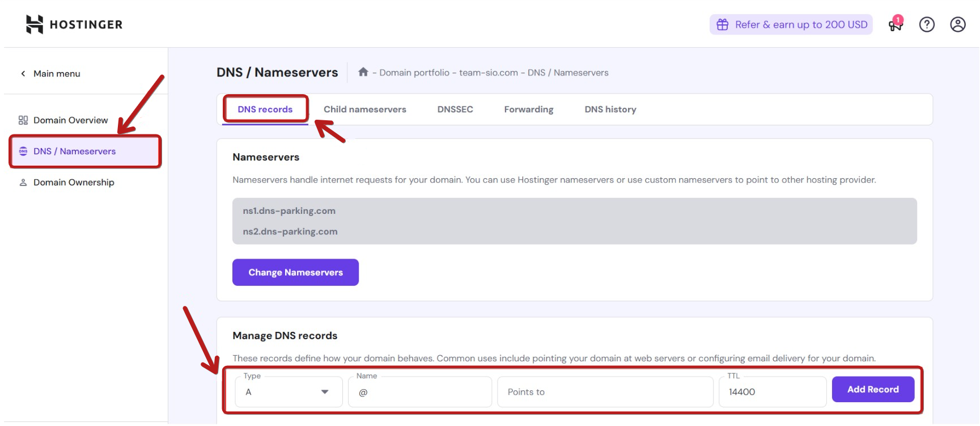Image resolution: width=980 pixels, height=426 pixels.
Task: Click the Hostinger logo
Action: (x=74, y=24)
